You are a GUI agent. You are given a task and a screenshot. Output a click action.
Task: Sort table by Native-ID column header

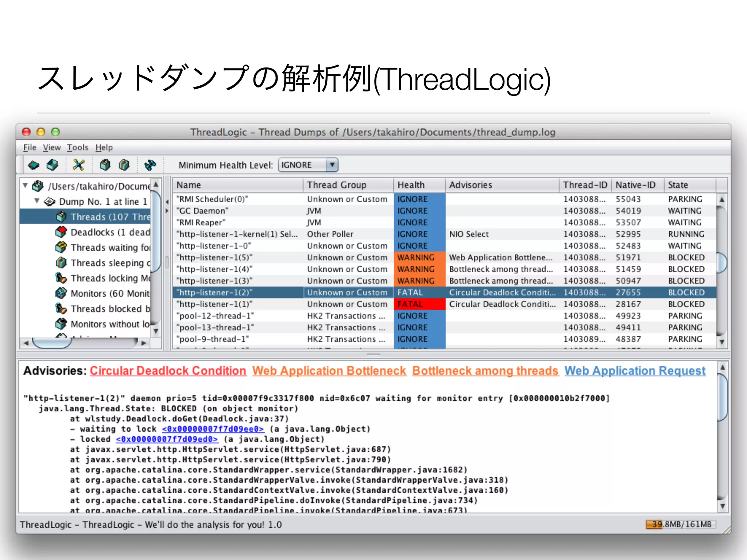coord(638,185)
